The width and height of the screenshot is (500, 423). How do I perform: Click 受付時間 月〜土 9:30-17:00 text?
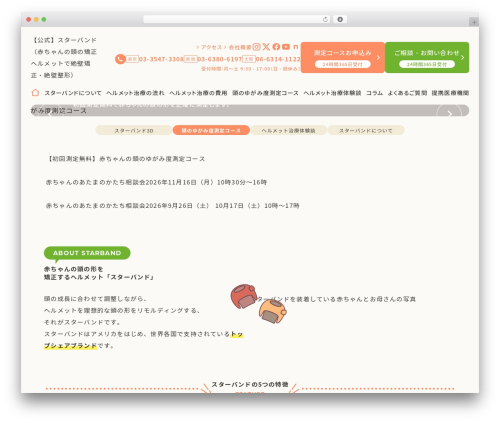pyautogui.click(x=250, y=69)
